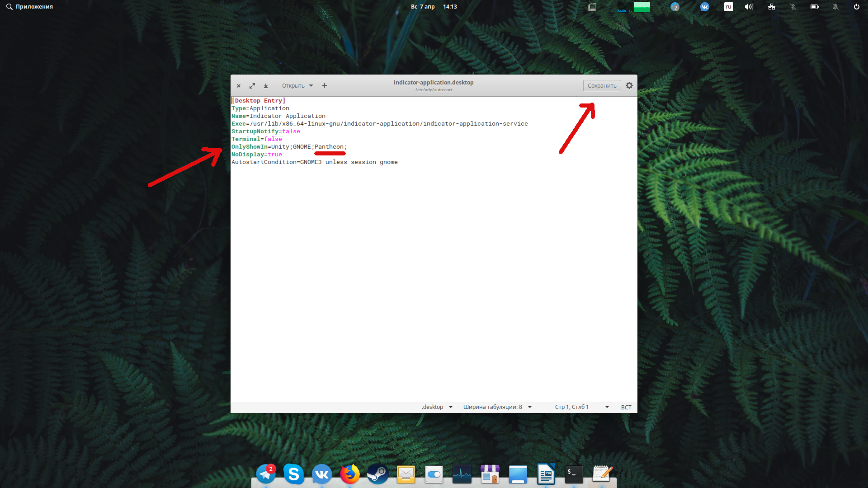
Task: Open the battery indicator
Action: click(815, 7)
